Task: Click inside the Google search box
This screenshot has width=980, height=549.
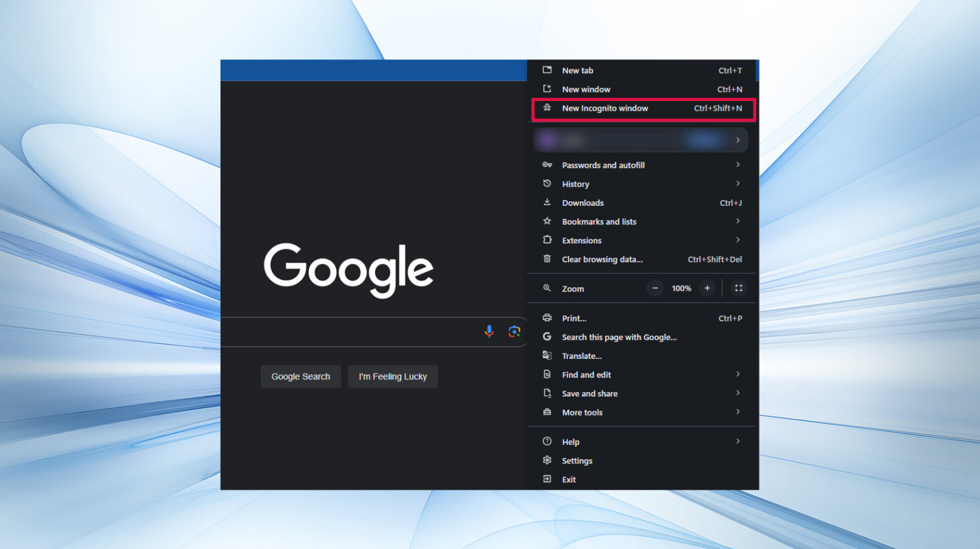Action: pos(350,332)
